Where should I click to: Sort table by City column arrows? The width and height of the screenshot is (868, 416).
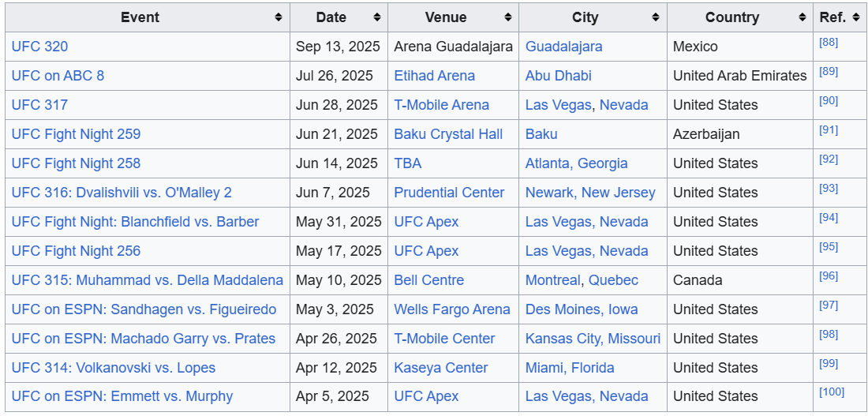[x=656, y=17]
